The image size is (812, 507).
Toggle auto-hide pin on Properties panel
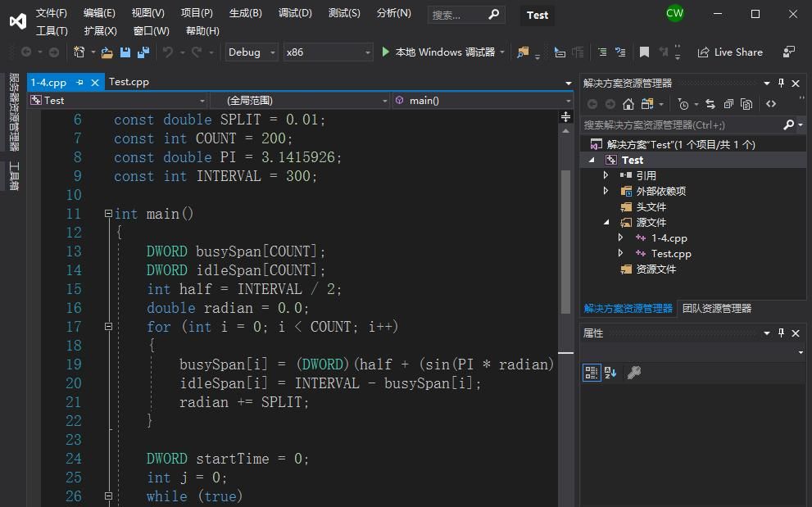[782, 333]
